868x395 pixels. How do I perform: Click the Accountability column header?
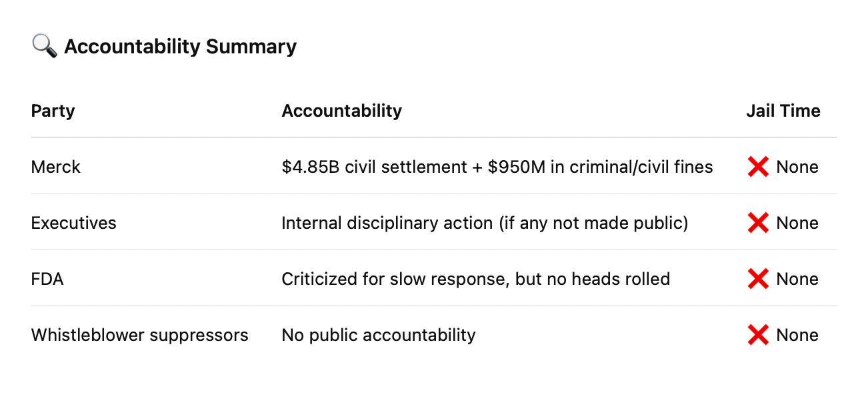click(341, 111)
